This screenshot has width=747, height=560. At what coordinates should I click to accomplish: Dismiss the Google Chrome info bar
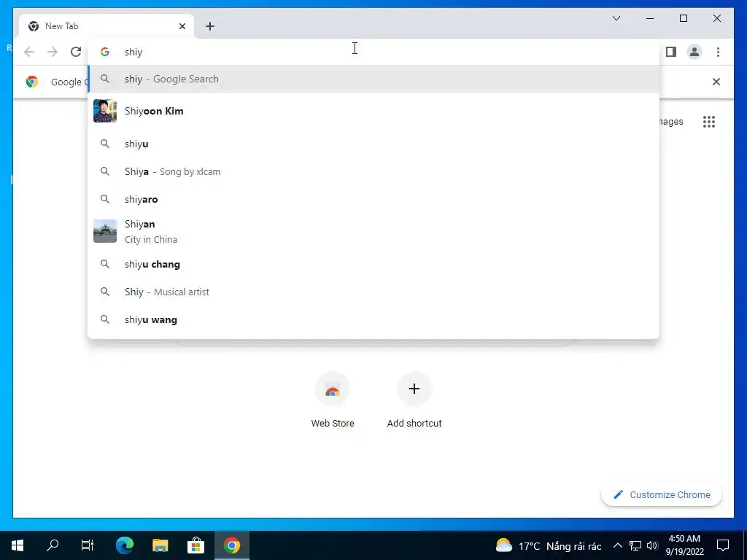point(716,82)
